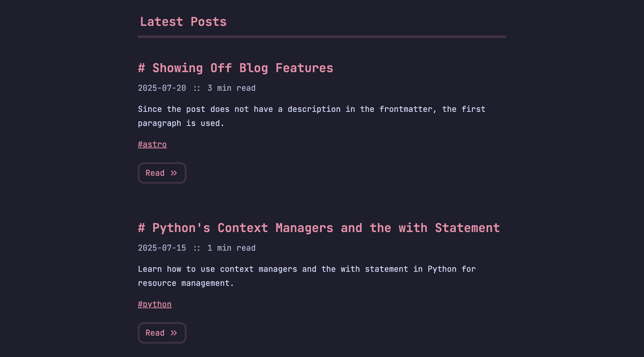Screen dimensions: 644x357
Task: Click double chevron icon in astro post's Read button
Action: [x=174, y=173]
